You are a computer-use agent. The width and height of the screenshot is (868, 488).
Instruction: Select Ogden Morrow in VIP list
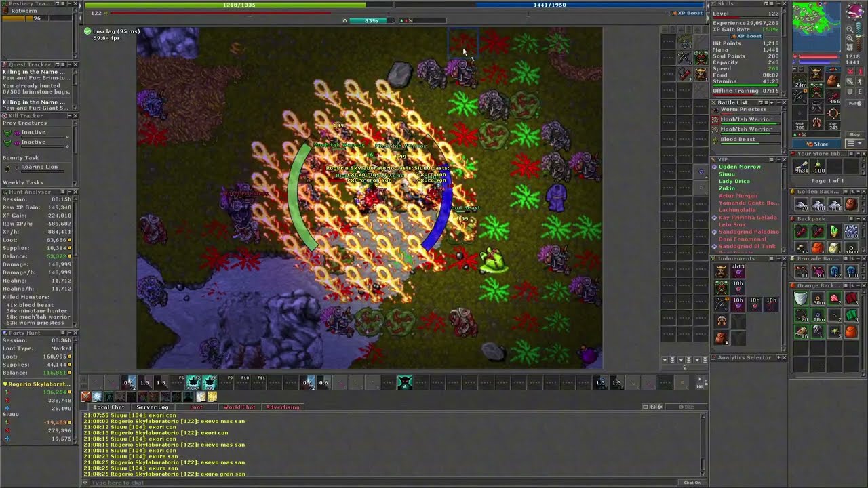740,167
